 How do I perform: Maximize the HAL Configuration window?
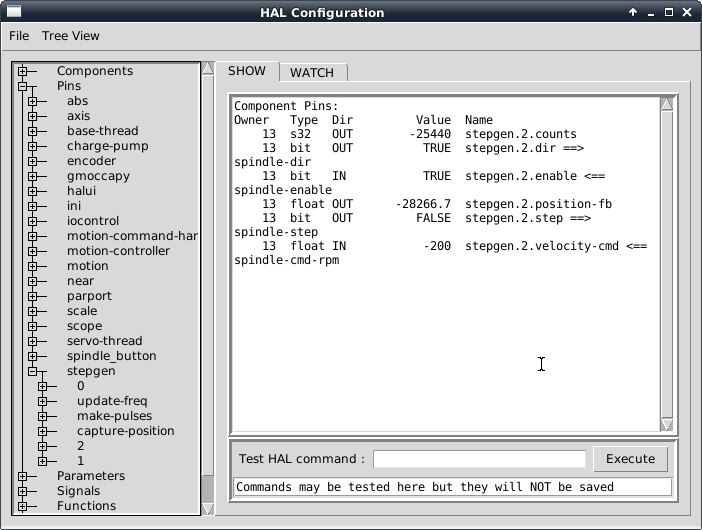668,12
